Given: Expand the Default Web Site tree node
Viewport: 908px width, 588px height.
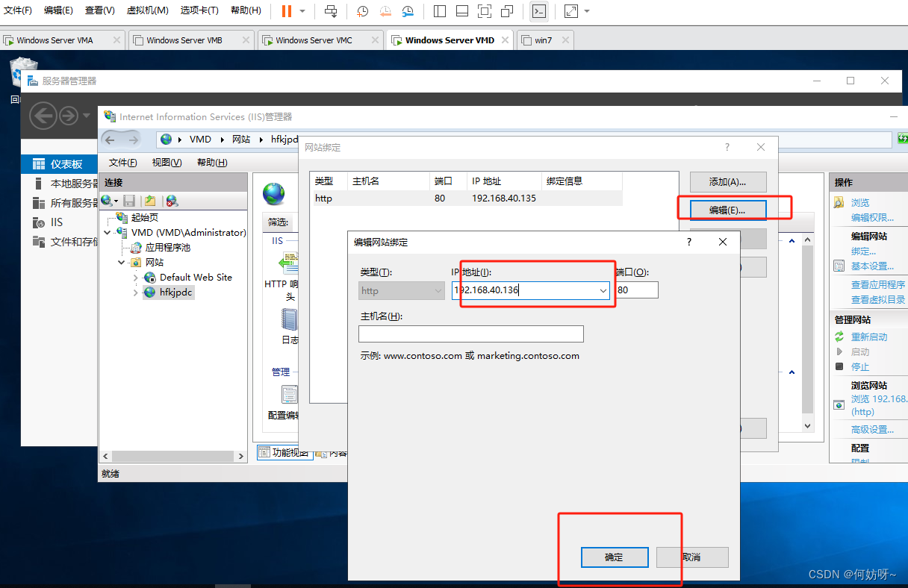Looking at the screenshot, I should (135, 278).
